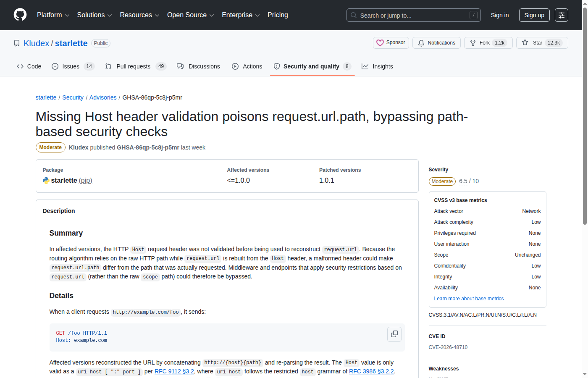Expand the Solutions menu
The image size is (588, 378).
[94, 15]
